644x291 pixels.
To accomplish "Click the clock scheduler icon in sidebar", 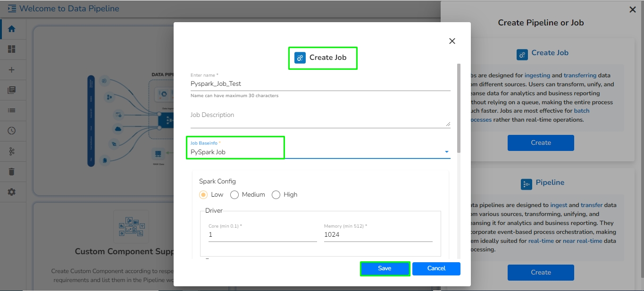I will [12, 131].
